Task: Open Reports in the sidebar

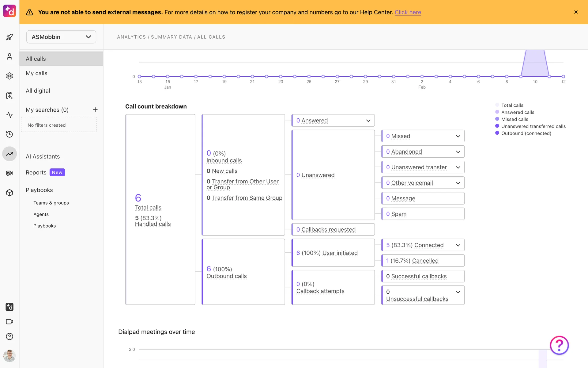Action: [x=36, y=172]
